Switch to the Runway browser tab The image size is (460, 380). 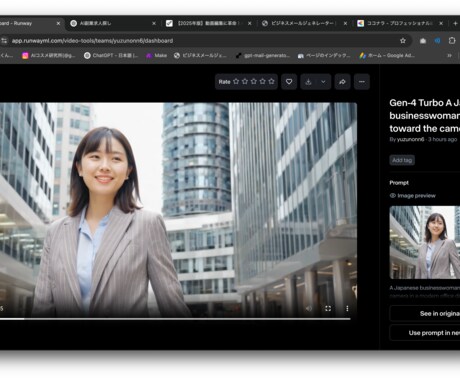[x=27, y=23]
